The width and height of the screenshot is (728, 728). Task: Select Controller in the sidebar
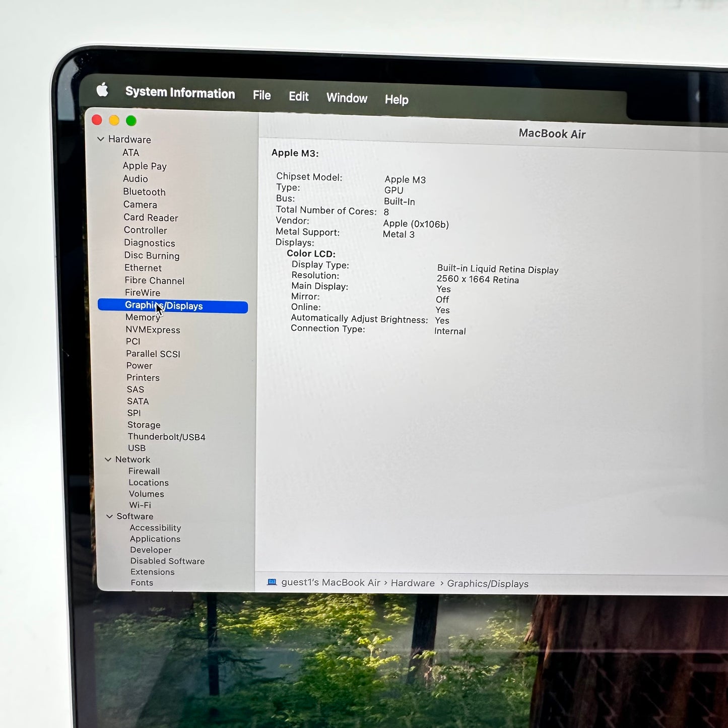point(145,230)
